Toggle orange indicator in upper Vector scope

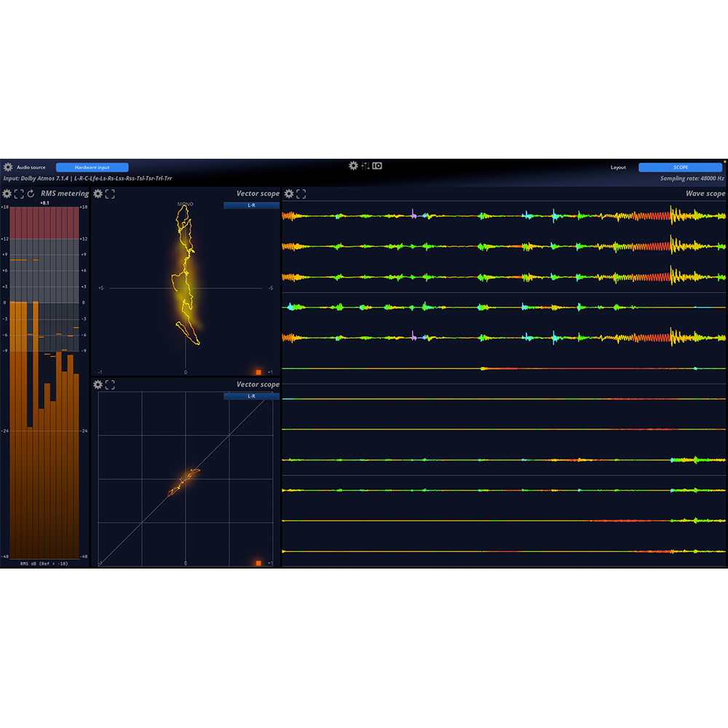(258, 372)
